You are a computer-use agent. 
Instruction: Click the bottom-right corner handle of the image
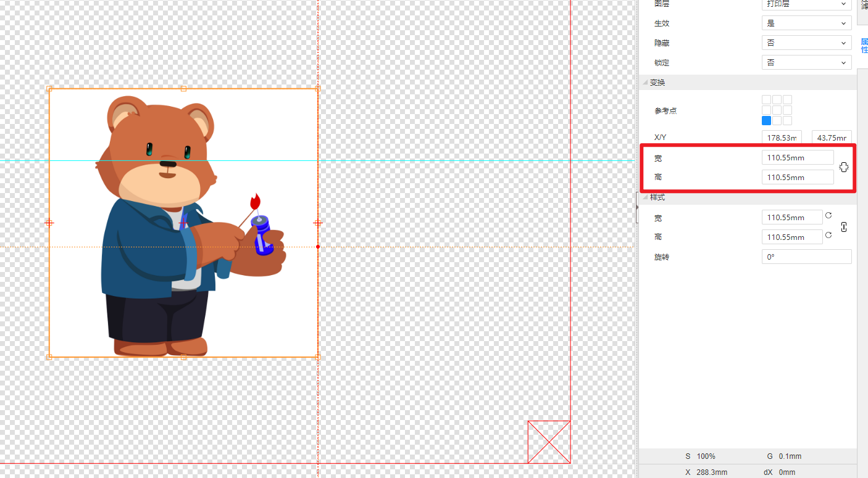click(318, 357)
